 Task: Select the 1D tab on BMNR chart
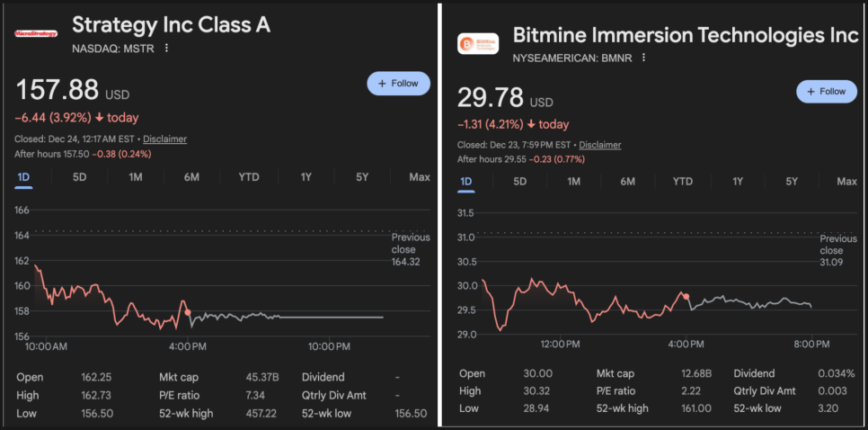[465, 182]
